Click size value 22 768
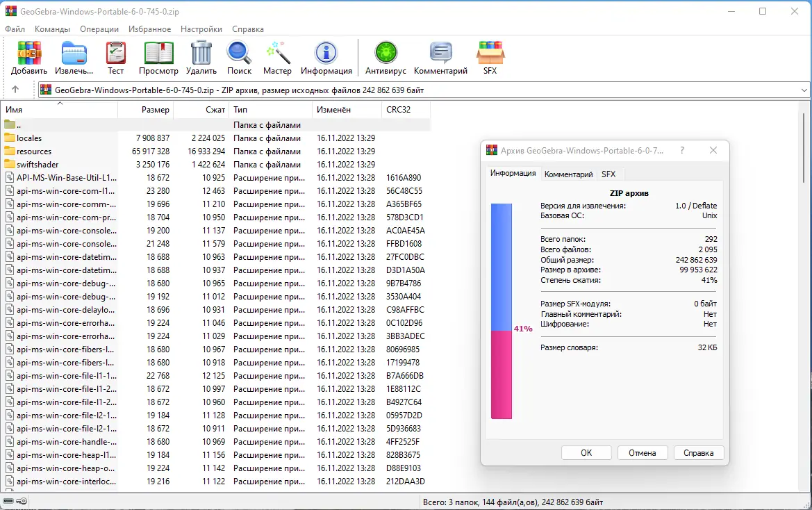 pyautogui.click(x=158, y=375)
